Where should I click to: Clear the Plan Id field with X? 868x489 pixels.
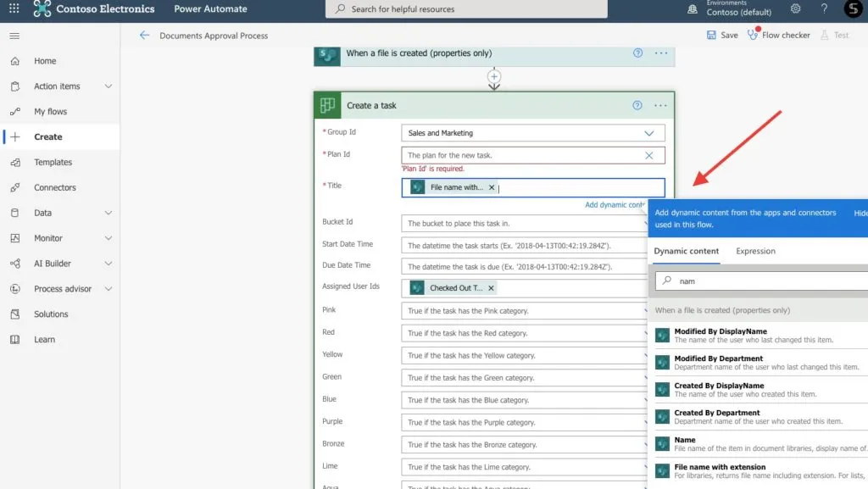click(648, 155)
